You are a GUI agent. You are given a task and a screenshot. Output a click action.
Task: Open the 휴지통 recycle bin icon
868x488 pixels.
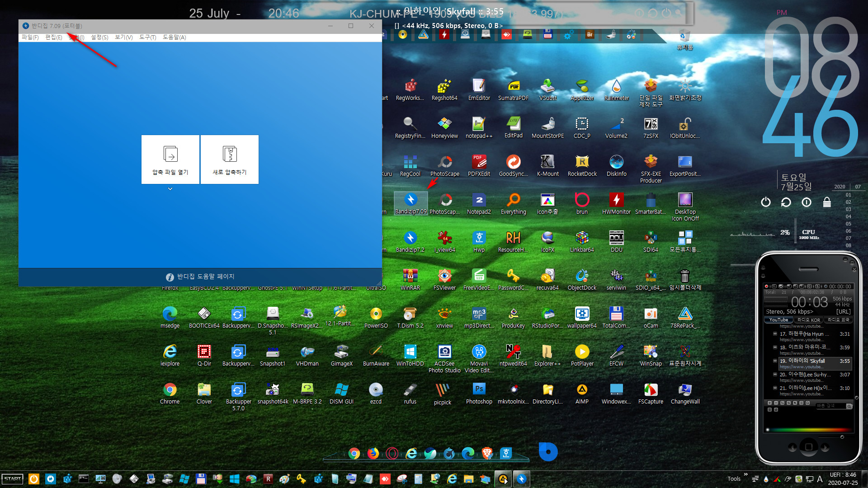684,40
